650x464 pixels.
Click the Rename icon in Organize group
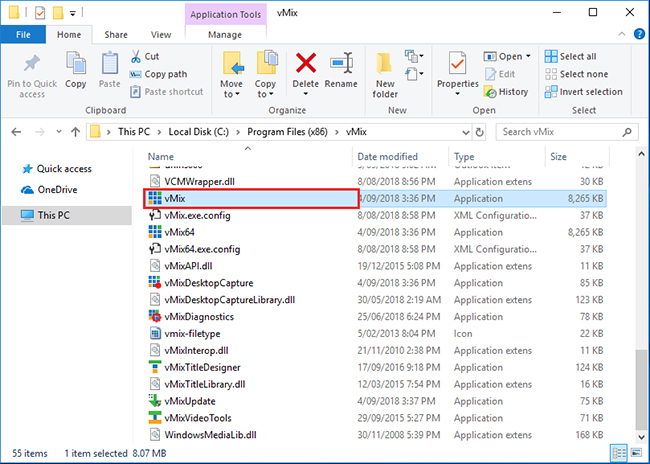pos(340,67)
